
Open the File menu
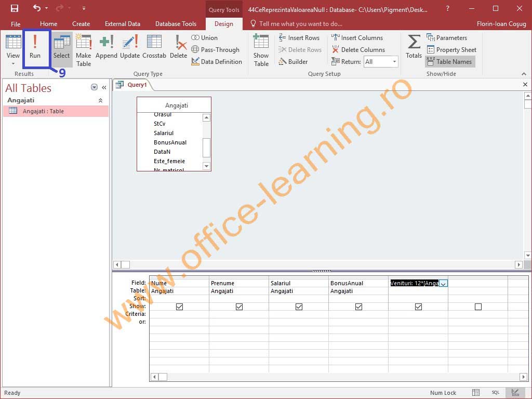pyautogui.click(x=16, y=24)
